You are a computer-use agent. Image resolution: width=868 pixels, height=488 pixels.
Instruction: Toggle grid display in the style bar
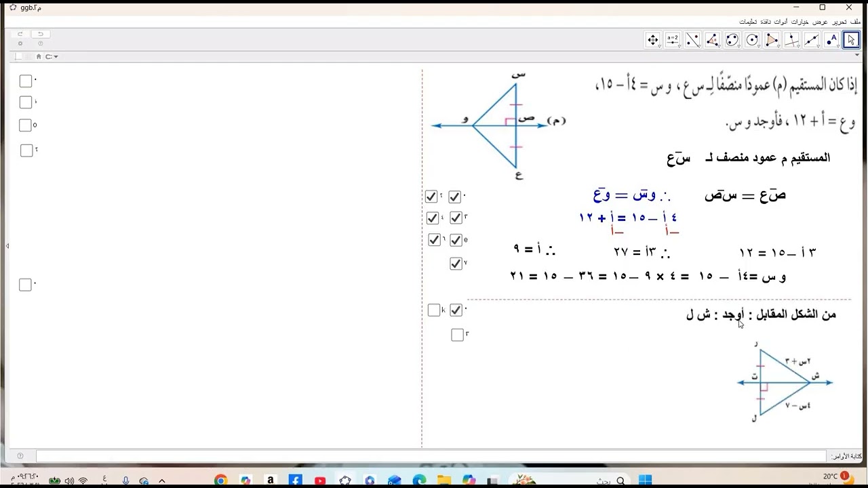tap(28, 56)
